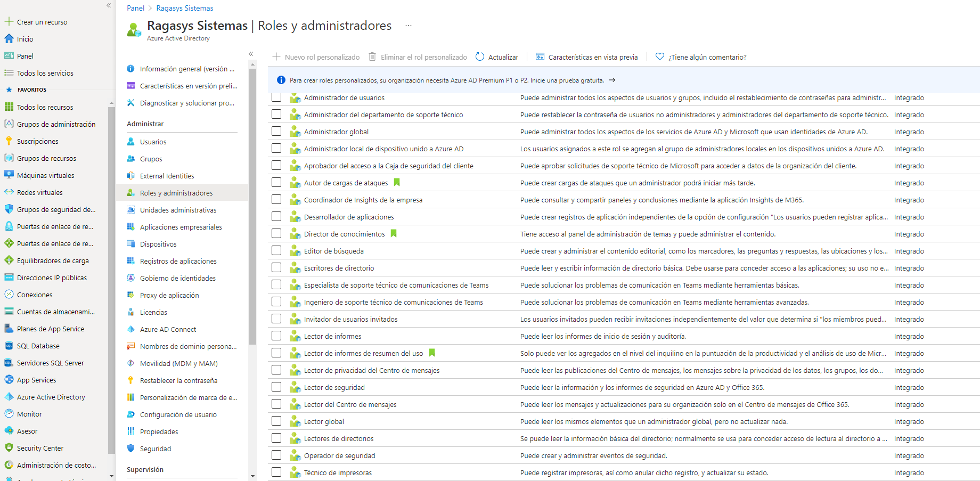Click the Panel breadcrumb link
This screenshot has height=481, width=980.
(135, 8)
